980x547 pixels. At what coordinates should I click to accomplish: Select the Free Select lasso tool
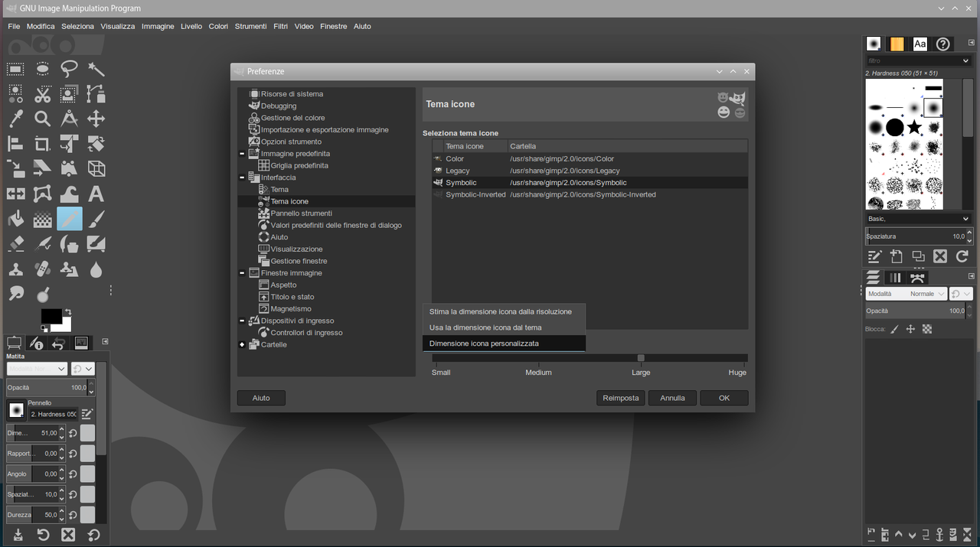(69, 69)
